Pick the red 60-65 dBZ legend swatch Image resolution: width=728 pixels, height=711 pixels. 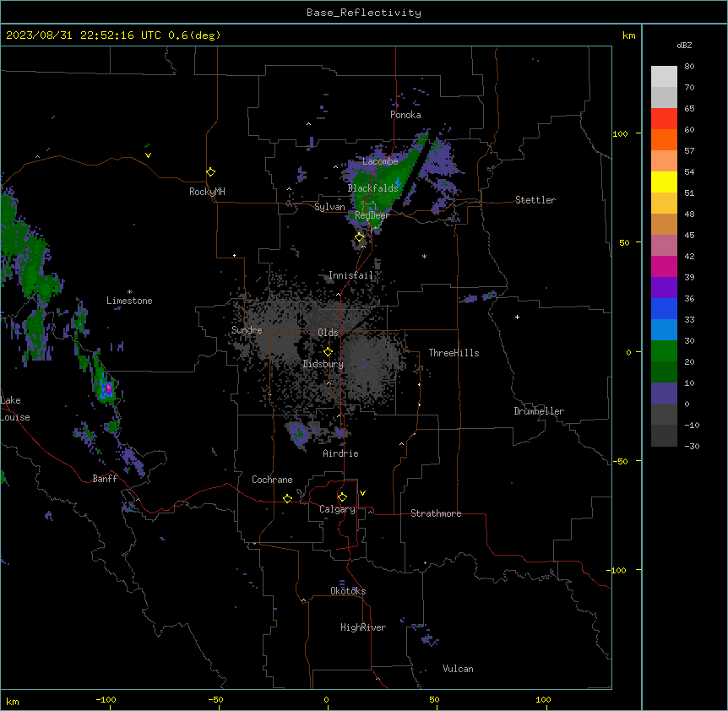(x=664, y=119)
